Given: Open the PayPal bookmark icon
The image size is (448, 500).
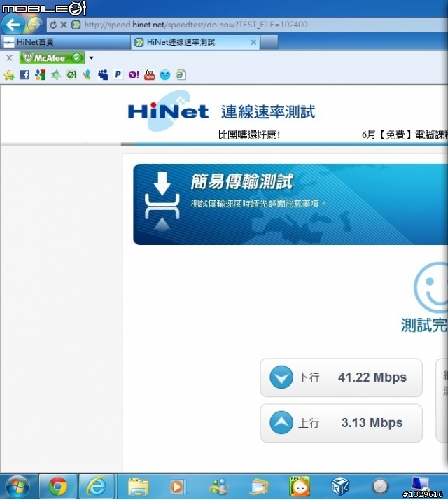Looking at the screenshot, I should tap(118, 75).
